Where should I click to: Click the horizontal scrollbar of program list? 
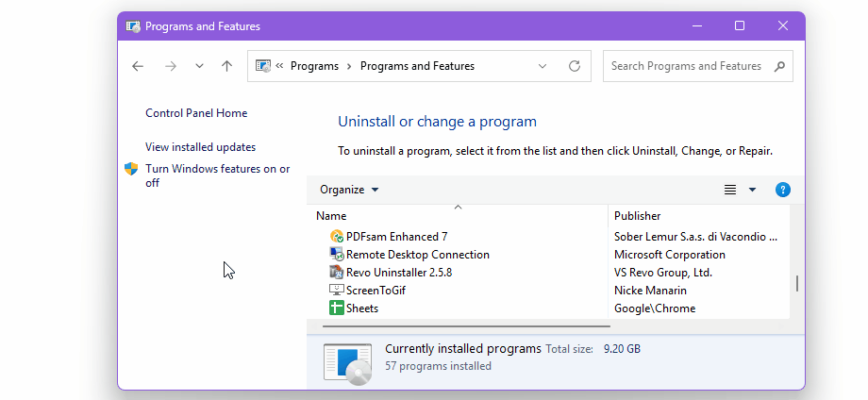coord(466,325)
